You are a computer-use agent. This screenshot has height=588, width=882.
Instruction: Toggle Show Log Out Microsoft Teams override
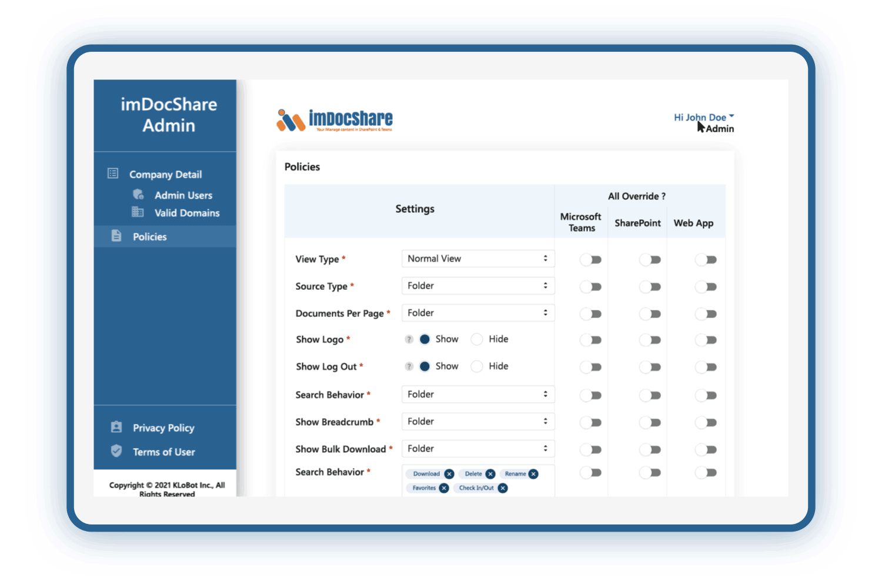(590, 367)
